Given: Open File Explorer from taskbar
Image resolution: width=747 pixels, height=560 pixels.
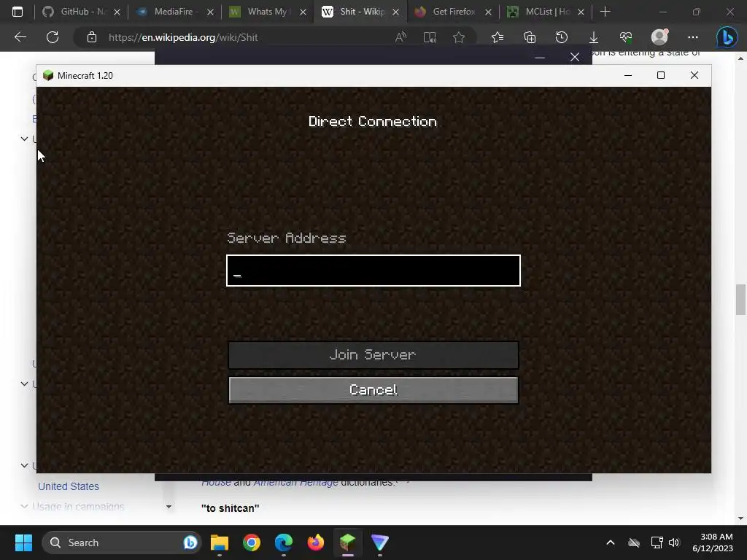Looking at the screenshot, I should point(220,542).
